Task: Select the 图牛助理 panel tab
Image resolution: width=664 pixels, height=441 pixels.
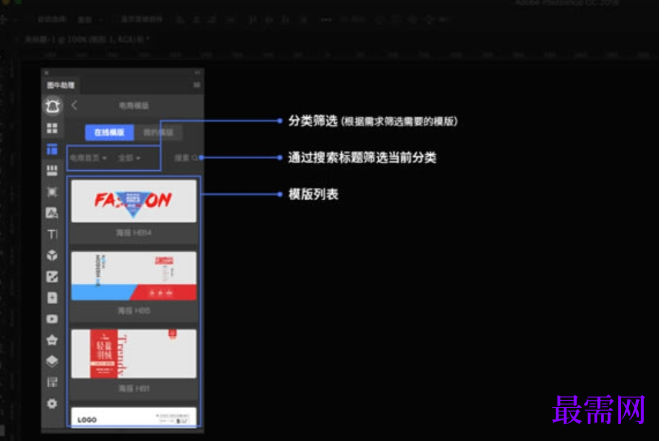Action: 61,85
